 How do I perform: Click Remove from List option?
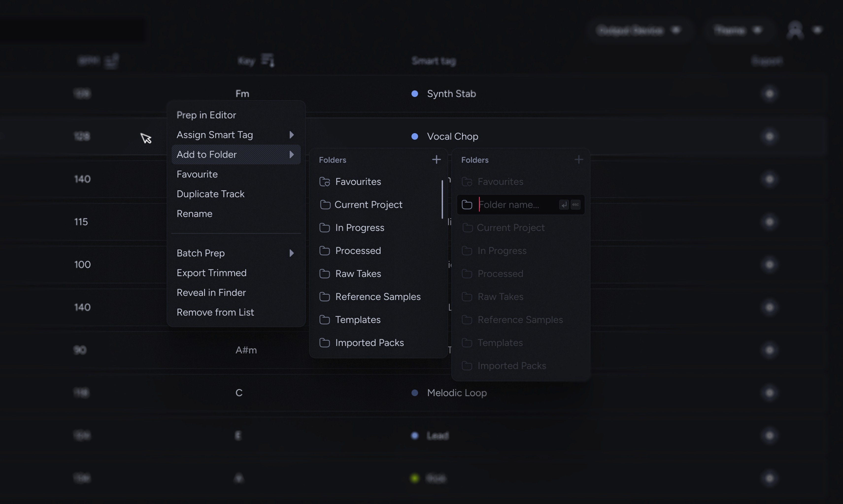point(215,312)
